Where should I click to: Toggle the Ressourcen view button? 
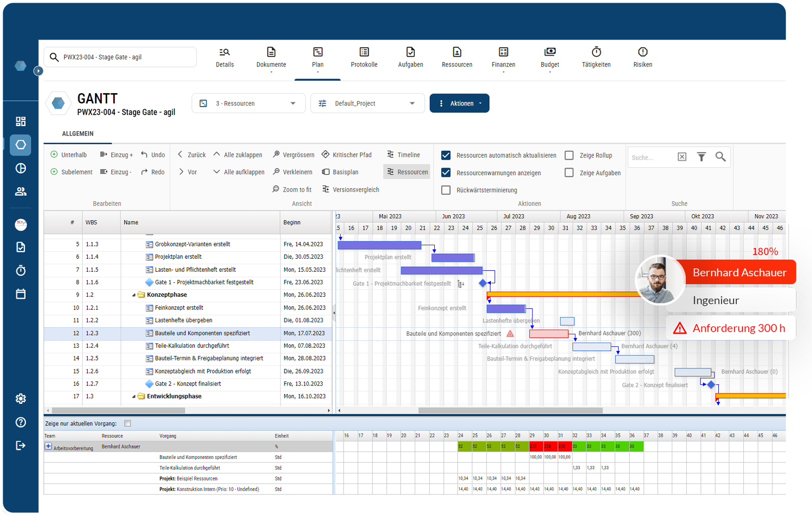407,172
